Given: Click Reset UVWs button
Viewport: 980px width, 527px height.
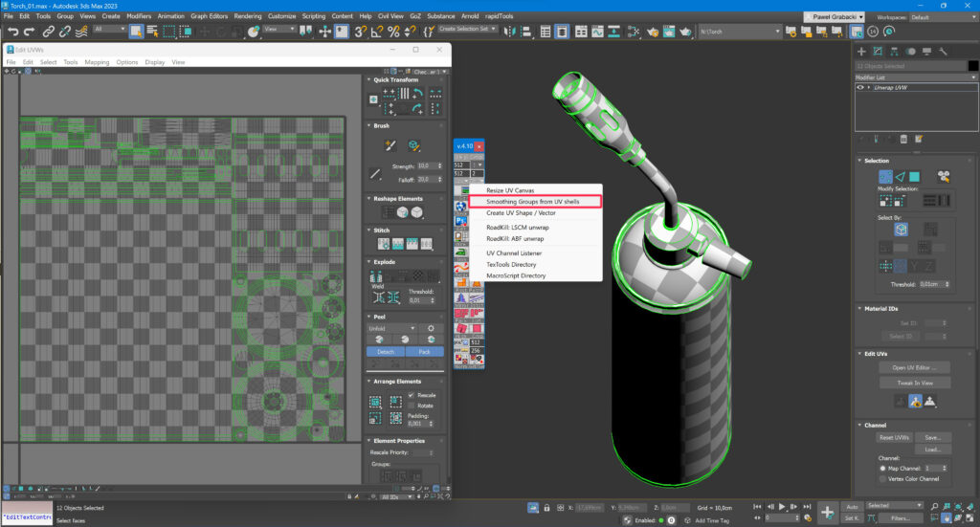Looking at the screenshot, I should (895, 438).
